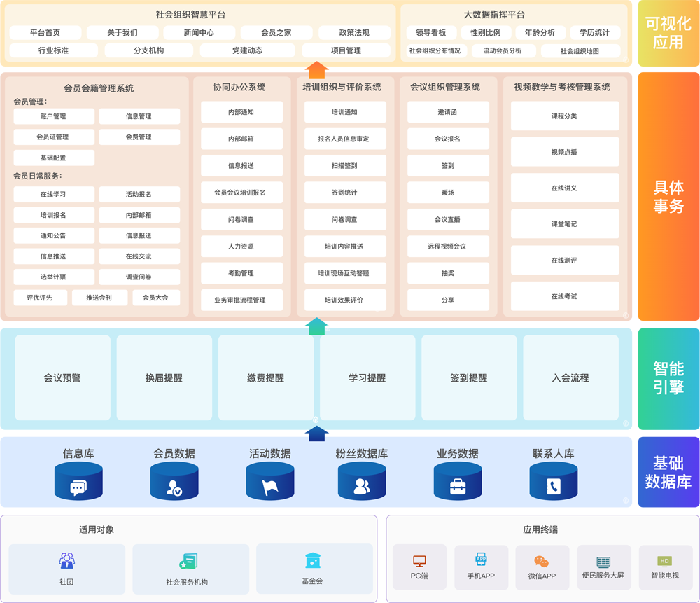The image size is (700, 603).
Task: Select the 业务数据 briefcase database icon
Action: click(458, 481)
